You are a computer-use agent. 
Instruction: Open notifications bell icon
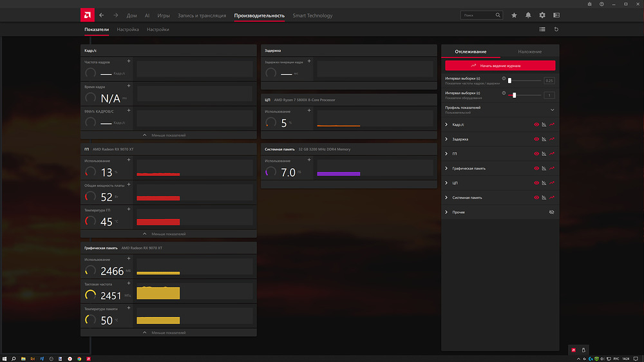point(528,15)
